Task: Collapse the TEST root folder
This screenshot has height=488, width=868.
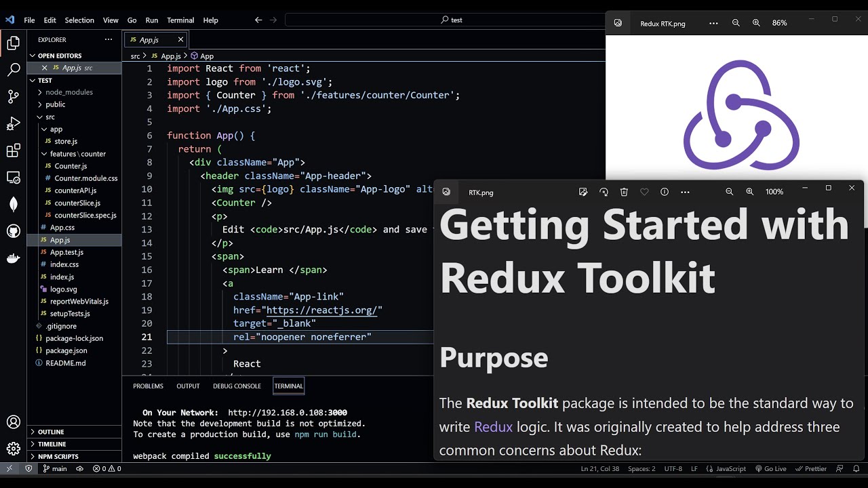Action: (x=45, y=80)
